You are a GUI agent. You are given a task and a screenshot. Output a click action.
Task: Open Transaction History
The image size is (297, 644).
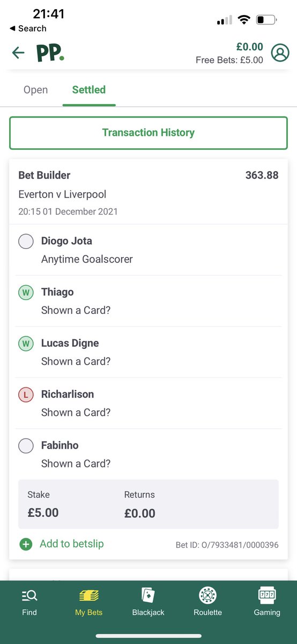148,133
